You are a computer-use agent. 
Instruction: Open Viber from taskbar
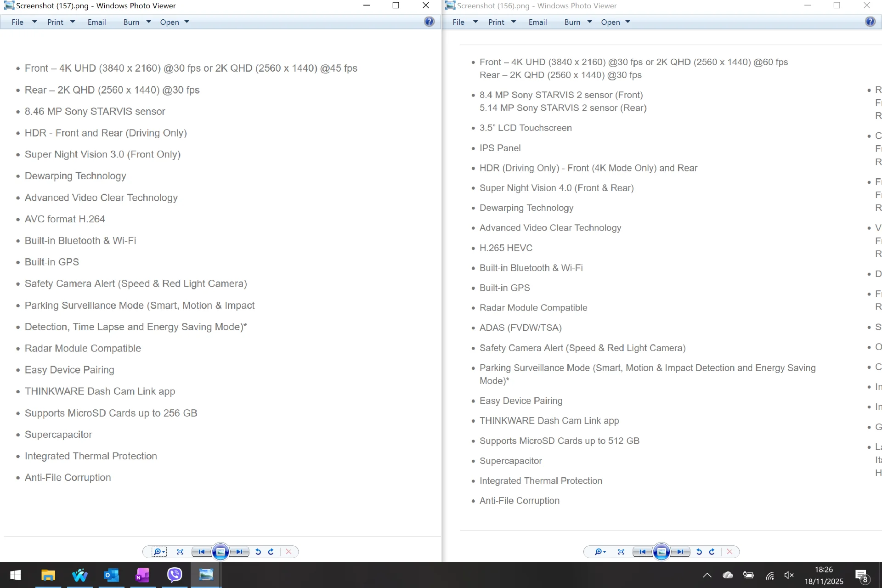click(x=175, y=575)
